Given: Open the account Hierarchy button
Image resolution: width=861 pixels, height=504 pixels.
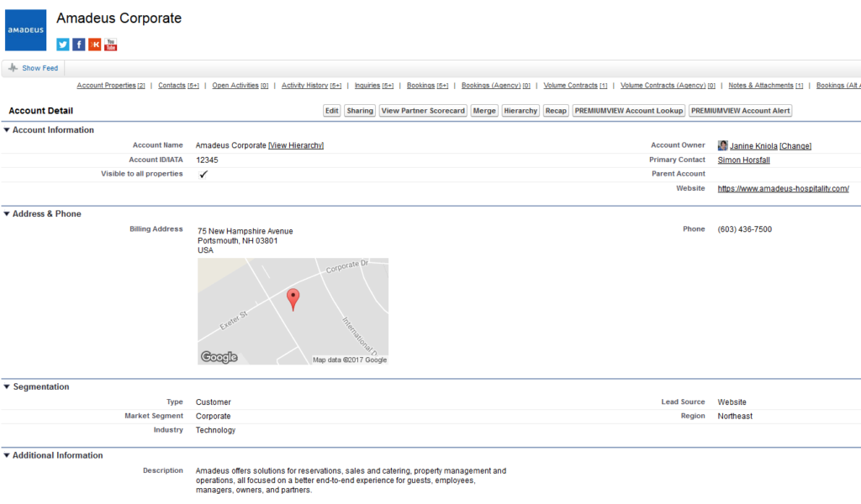Looking at the screenshot, I should tap(520, 111).
